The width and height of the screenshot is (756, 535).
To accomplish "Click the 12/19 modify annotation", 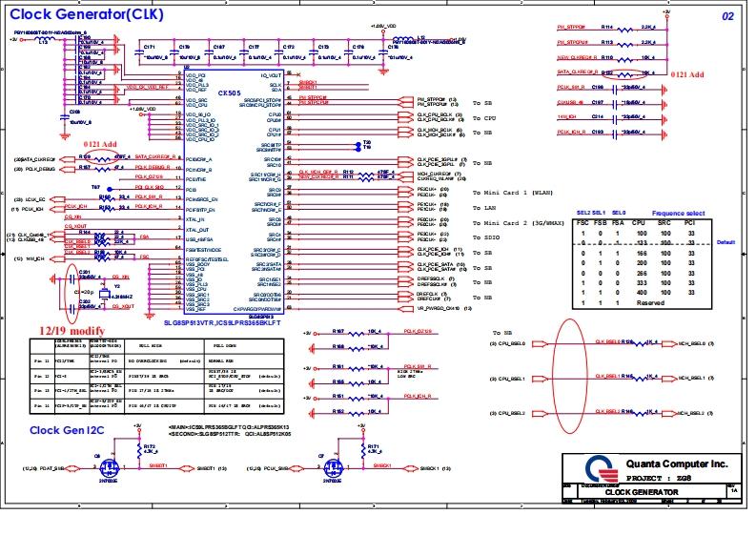I will point(71,327).
